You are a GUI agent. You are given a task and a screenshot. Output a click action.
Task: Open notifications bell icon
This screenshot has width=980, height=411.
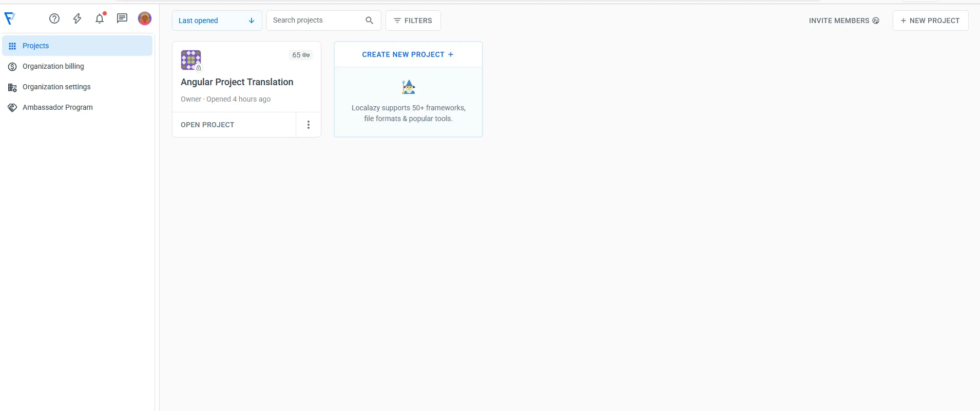[100, 19]
